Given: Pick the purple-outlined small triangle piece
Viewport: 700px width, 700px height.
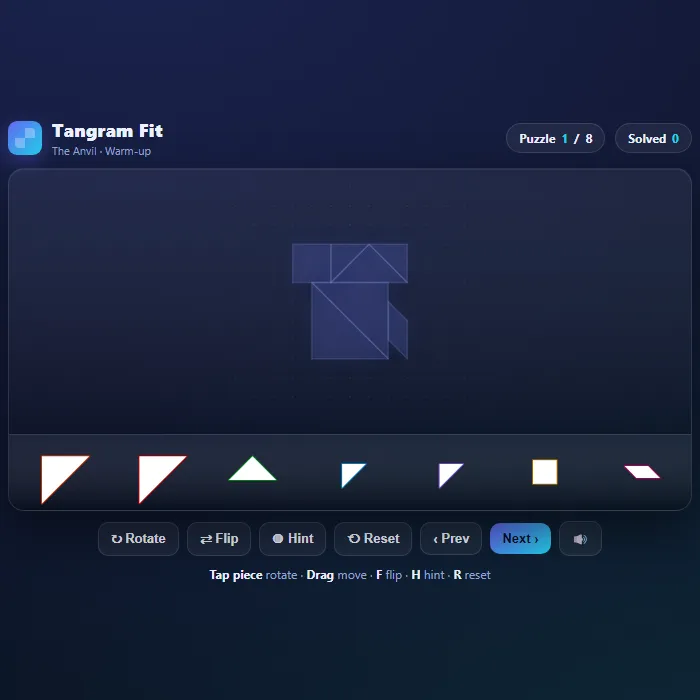Looking at the screenshot, I should pos(447,472).
